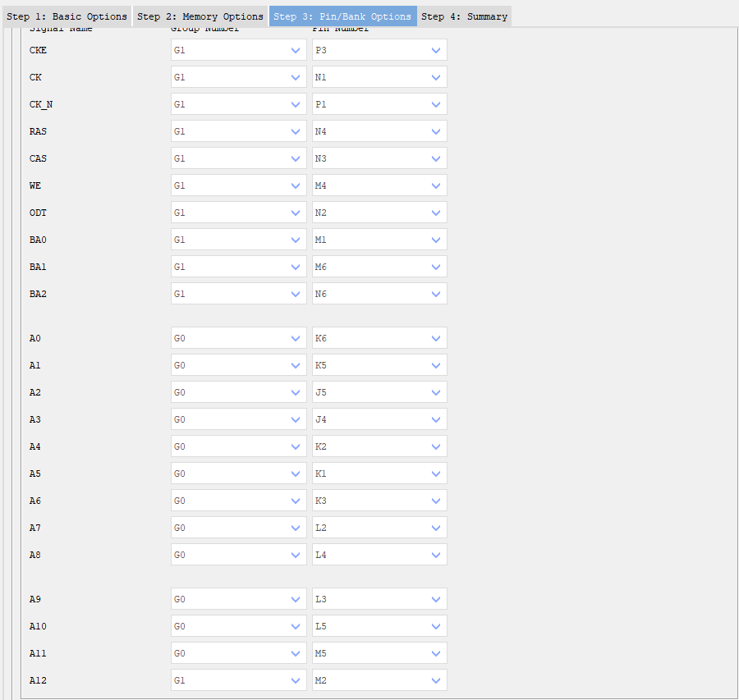Open A0 pin number dropdown K6
739x700 pixels.
(379, 338)
